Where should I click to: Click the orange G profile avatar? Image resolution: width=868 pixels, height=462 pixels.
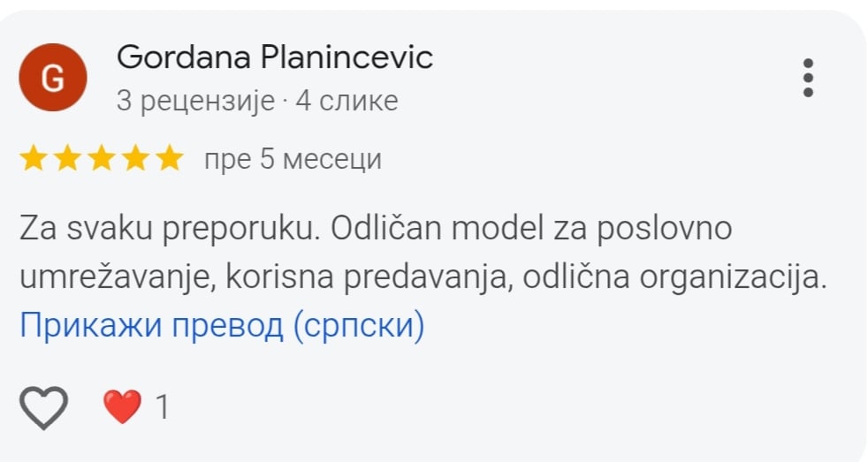(52, 78)
